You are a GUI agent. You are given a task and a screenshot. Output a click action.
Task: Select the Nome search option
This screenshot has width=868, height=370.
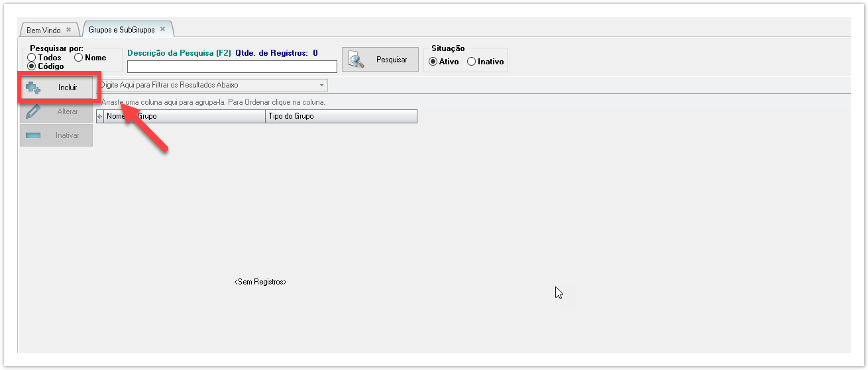[78, 58]
